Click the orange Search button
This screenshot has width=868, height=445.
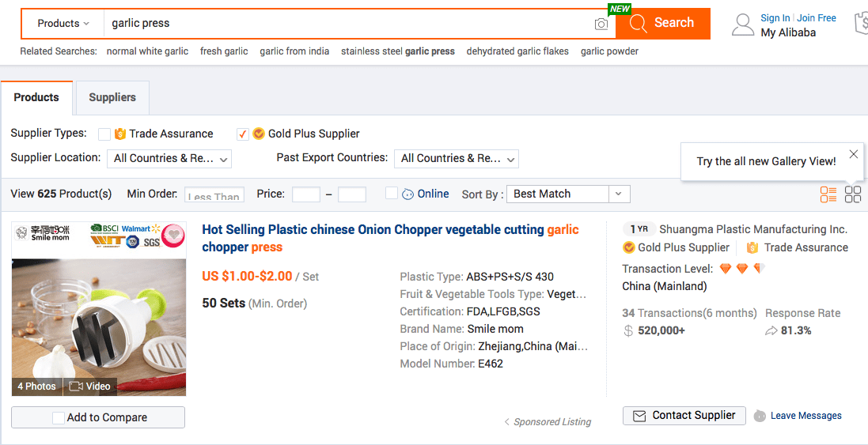point(662,23)
